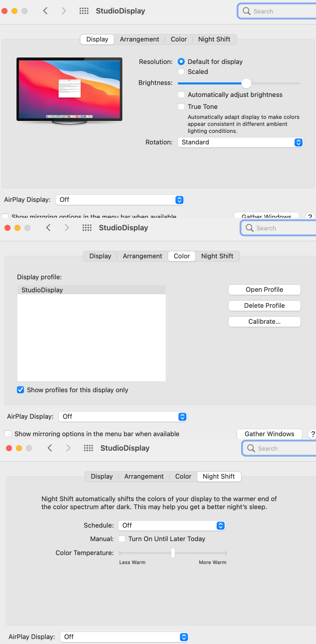Check Show mirroring options in Color pane window
The width and height of the screenshot is (316, 644).
[x=7, y=434]
